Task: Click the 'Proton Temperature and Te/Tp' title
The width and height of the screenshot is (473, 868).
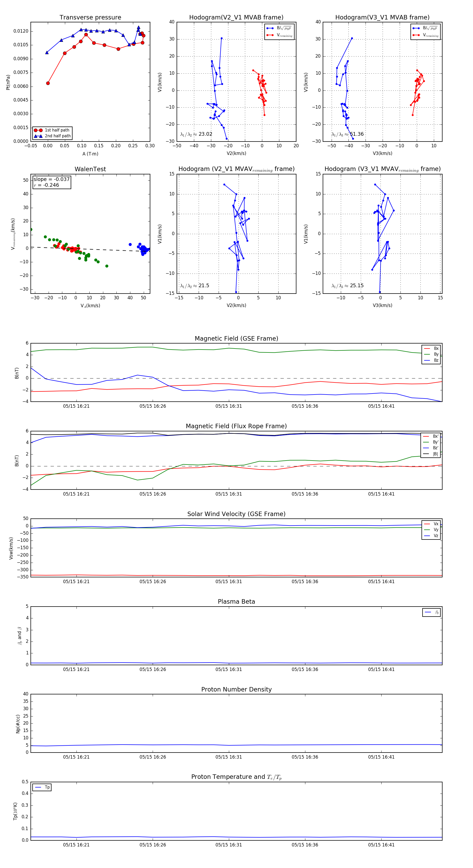Action: point(236,777)
